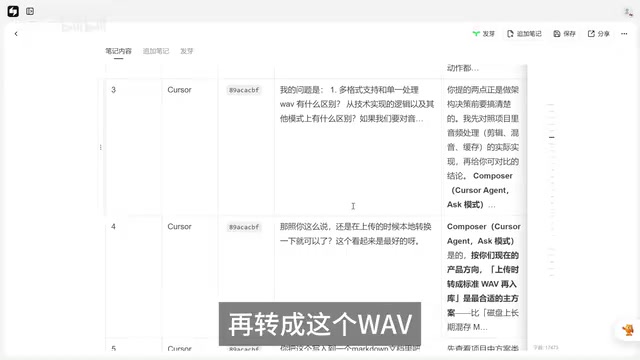Click the 分享 share button

[598, 34]
